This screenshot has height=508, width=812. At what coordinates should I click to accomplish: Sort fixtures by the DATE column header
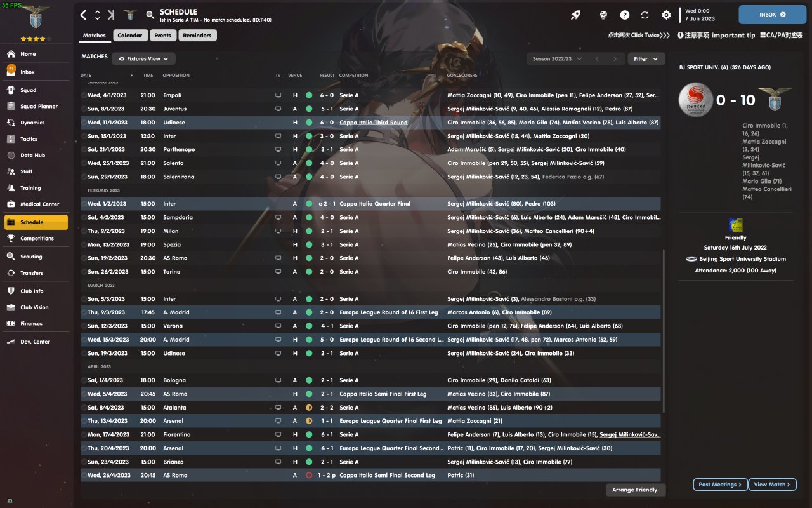point(86,76)
